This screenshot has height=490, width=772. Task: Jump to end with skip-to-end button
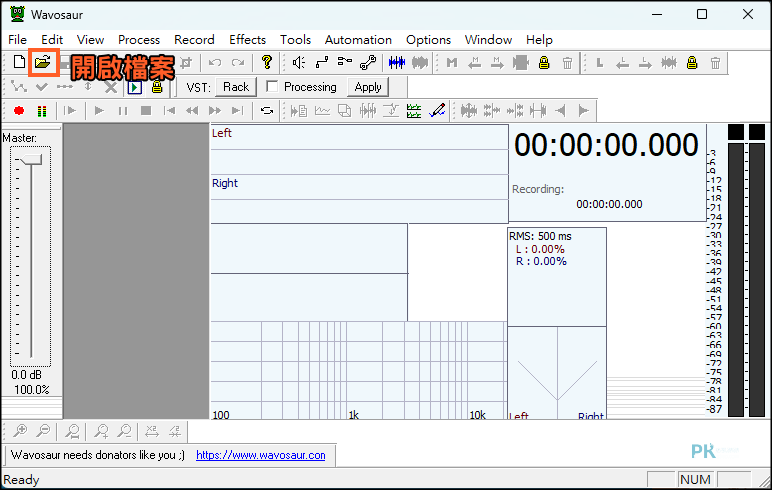(238, 111)
